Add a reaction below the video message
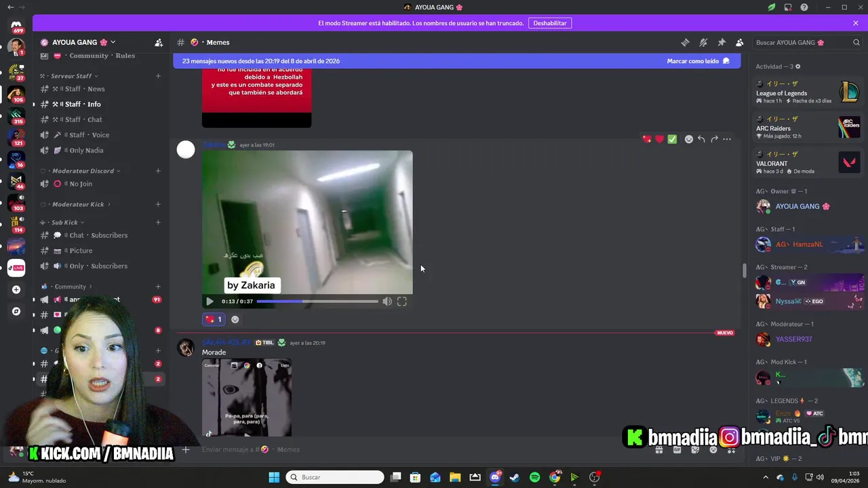 coord(235,319)
